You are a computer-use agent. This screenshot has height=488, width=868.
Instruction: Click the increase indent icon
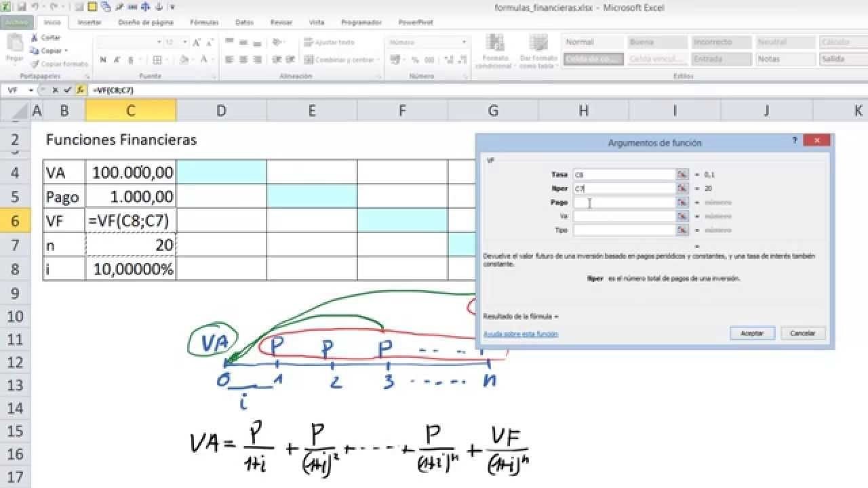(289, 60)
